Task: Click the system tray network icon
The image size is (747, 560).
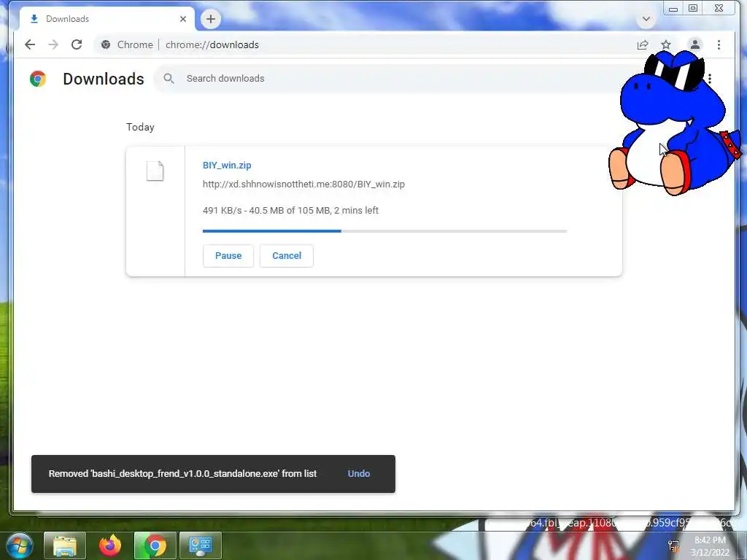Action: (x=673, y=545)
